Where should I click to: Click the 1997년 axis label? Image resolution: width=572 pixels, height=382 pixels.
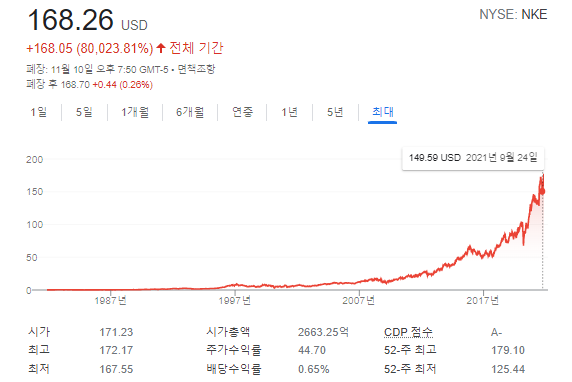(235, 301)
